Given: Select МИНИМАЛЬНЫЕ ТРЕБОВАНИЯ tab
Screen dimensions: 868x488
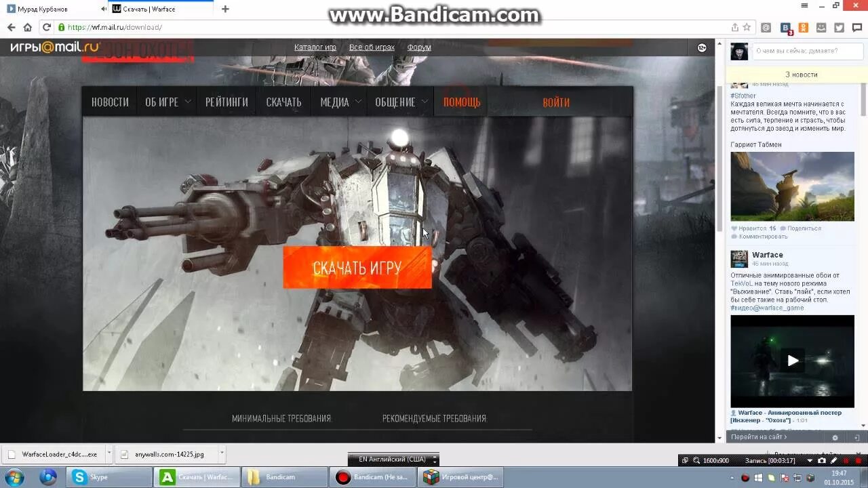Looking at the screenshot, I should click(x=281, y=419).
